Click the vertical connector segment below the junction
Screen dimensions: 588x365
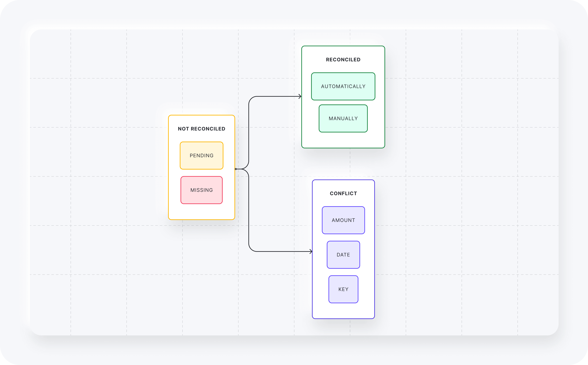[249, 210]
